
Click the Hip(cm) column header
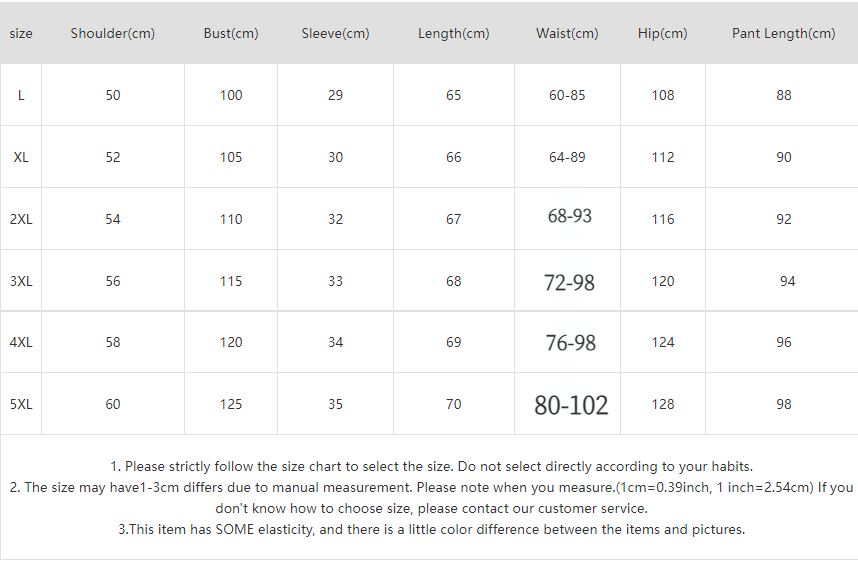click(x=663, y=33)
